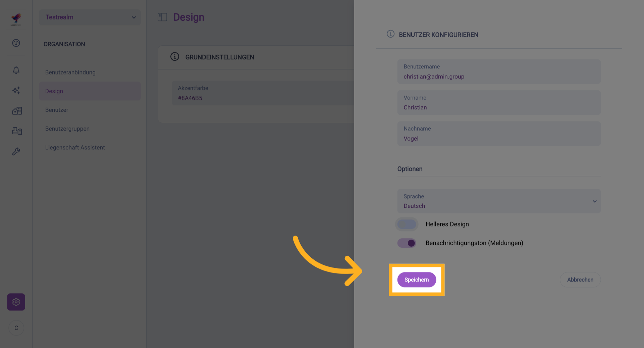Toggle the sidebar panel icon beside Design
Image resolution: width=644 pixels, height=348 pixels.
[x=162, y=17]
